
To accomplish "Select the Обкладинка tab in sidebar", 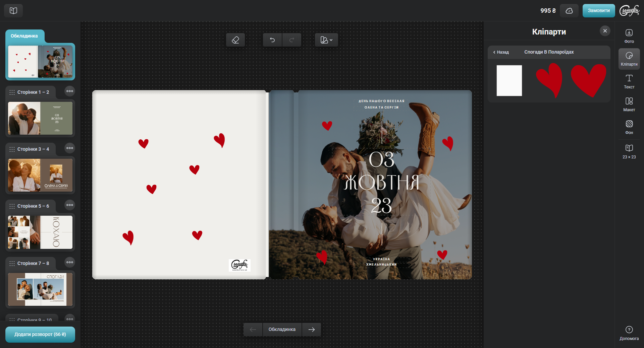I will [x=24, y=36].
